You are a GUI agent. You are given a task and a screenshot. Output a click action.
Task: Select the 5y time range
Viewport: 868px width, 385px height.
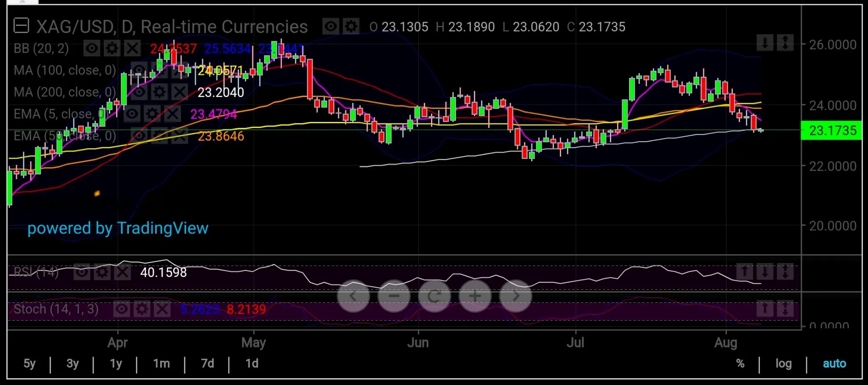coord(29,363)
